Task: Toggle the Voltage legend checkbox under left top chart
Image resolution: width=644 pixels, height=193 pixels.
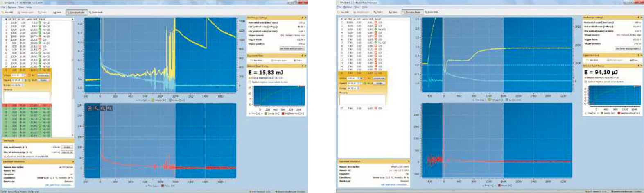Action: pos(153,100)
